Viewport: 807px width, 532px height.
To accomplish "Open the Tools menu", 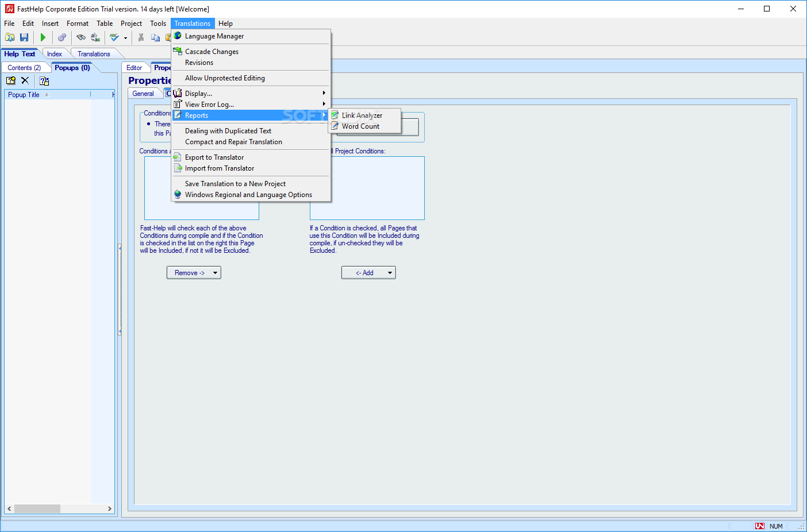I will coord(158,24).
